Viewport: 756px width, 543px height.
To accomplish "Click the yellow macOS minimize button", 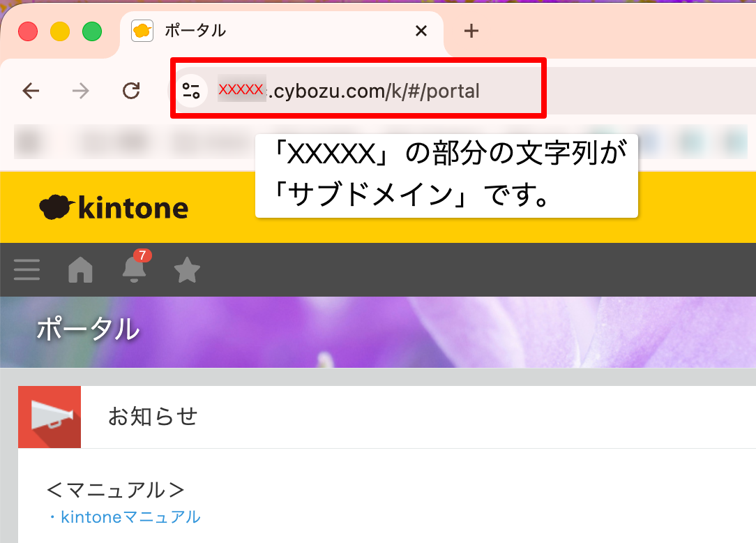I will pyautogui.click(x=60, y=31).
